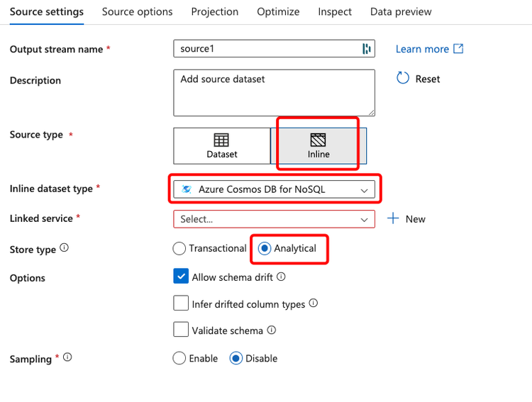
Task: Click the info icon next to Infer drifted column types
Action: tap(314, 303)
